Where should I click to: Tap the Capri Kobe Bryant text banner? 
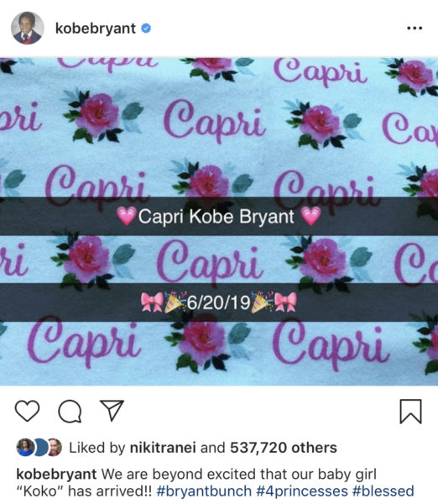tap(219, 216)
